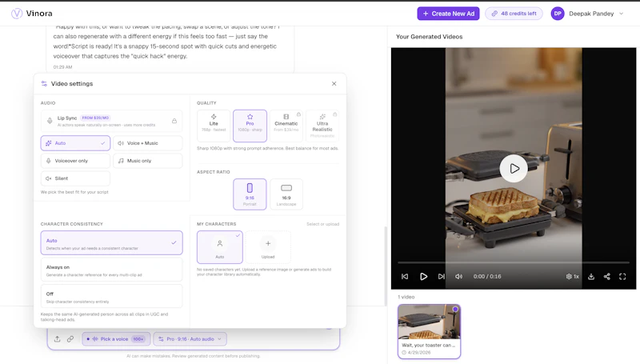Enter fullscreen video mode
640x364 pixels.
[622, 276]
